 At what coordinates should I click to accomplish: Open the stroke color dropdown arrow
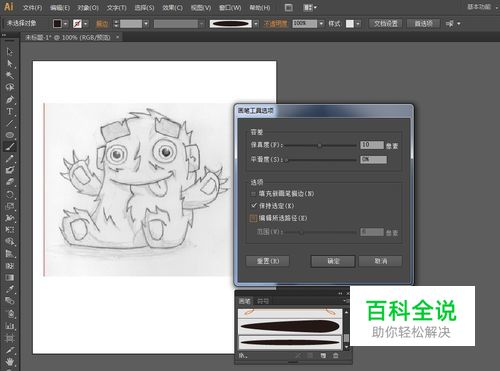[86, 24]
